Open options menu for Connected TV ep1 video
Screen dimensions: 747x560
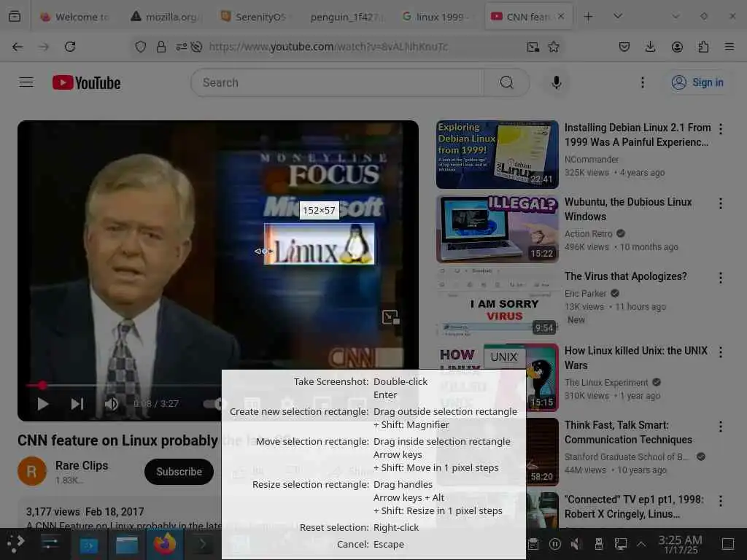coord(720,500)
